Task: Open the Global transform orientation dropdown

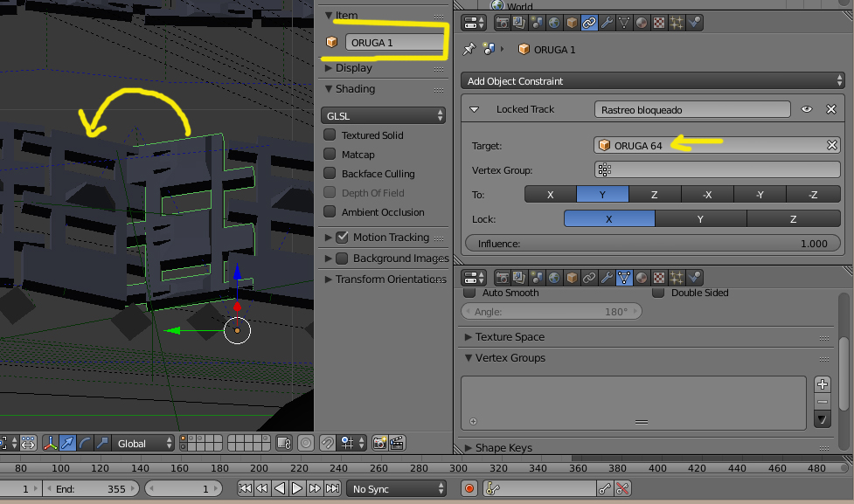Action: [x=142, y=443]
